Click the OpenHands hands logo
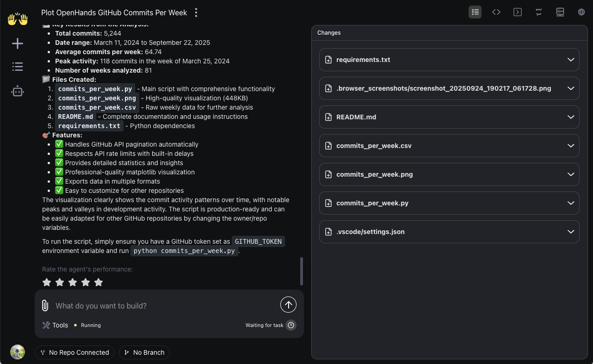This screenshot has width=593, height=364. coord(18,19)
